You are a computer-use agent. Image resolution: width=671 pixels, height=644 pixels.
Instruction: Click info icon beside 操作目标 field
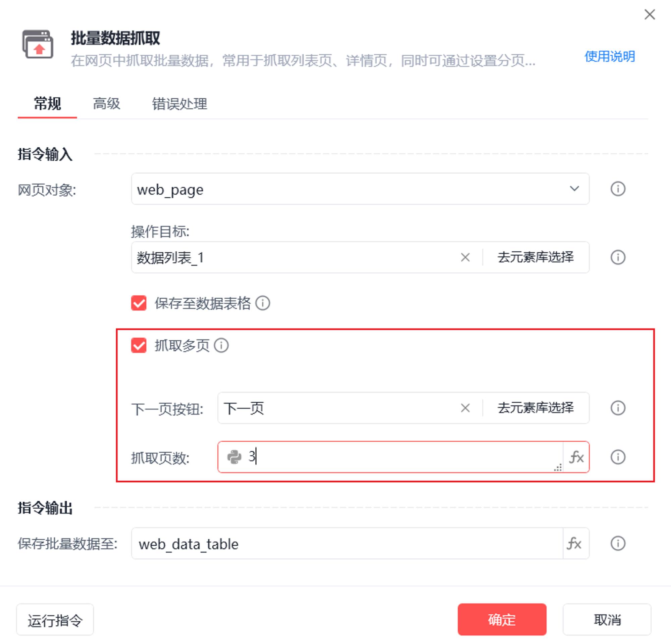618,257
